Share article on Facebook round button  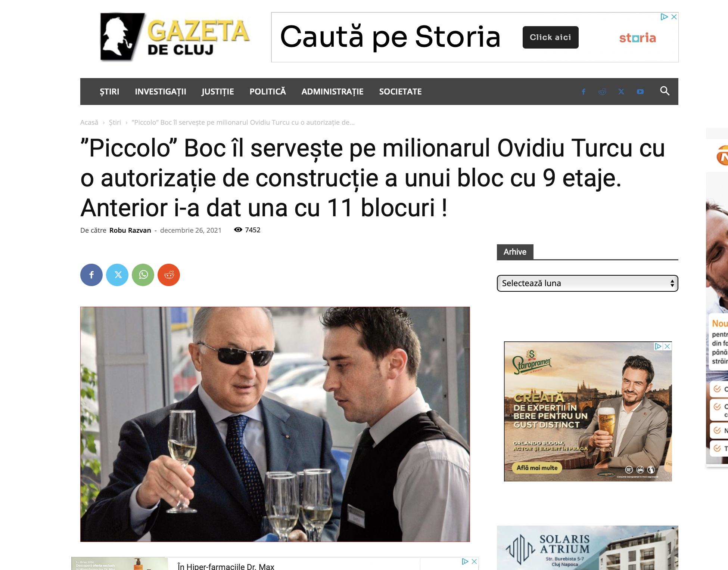point(91,275)
